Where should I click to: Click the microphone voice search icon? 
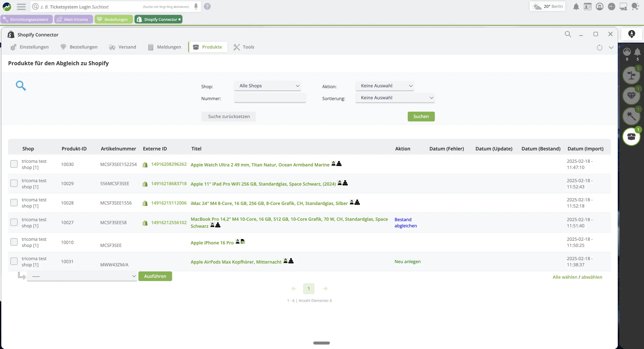pos(196,6)
